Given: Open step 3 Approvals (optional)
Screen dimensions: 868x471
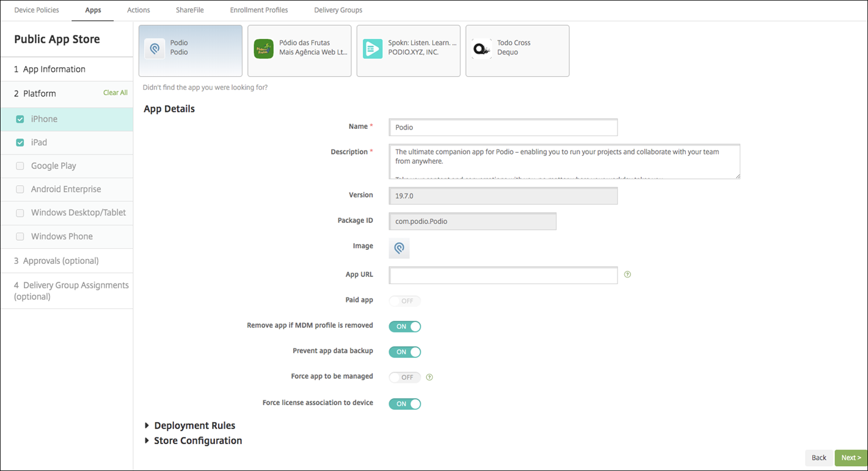Looking at the screenshot, I should [67, 261].
